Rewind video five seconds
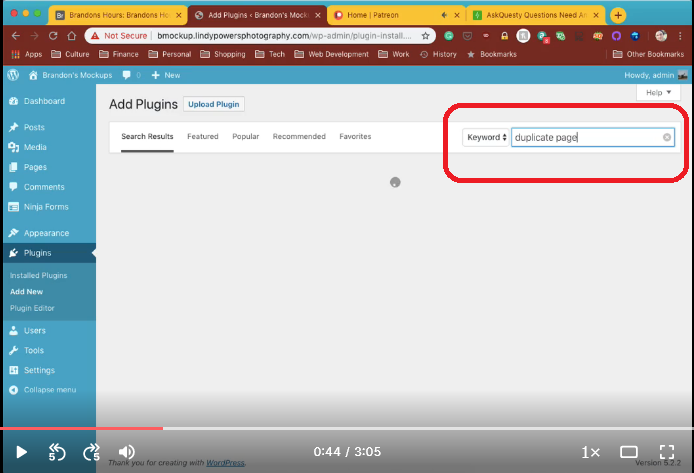 (x=57, y=452)
